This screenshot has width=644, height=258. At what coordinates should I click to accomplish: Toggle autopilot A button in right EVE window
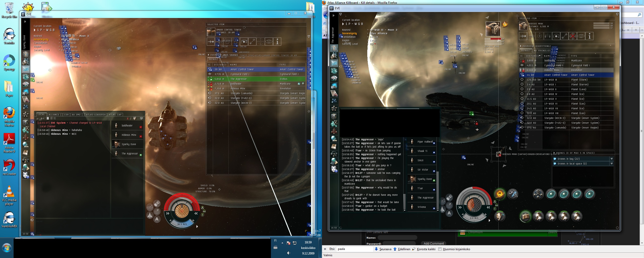[x=449, y=213]
